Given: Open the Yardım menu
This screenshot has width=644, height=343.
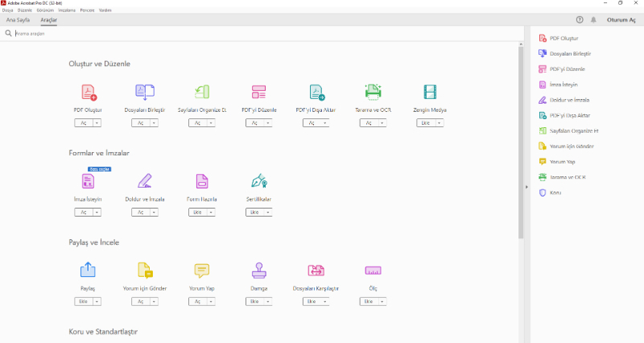Looking at the screenshot, I should coord(105,10).
